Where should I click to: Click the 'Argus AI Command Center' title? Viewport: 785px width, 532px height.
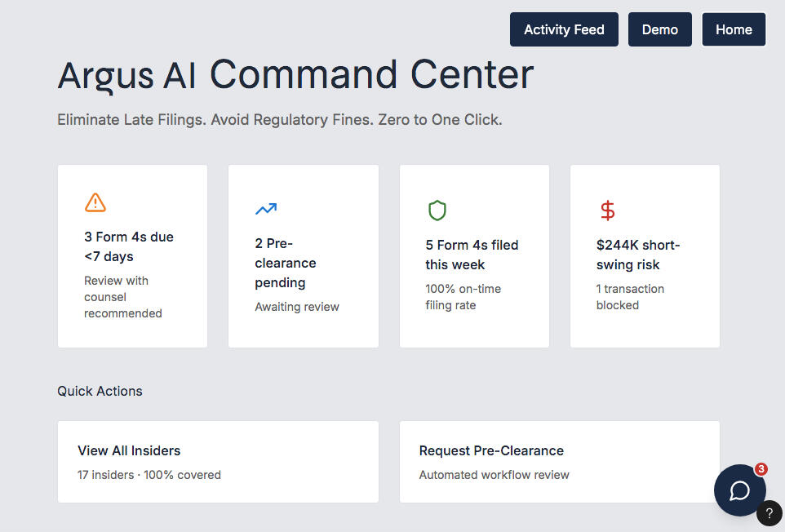click(295, 75)
